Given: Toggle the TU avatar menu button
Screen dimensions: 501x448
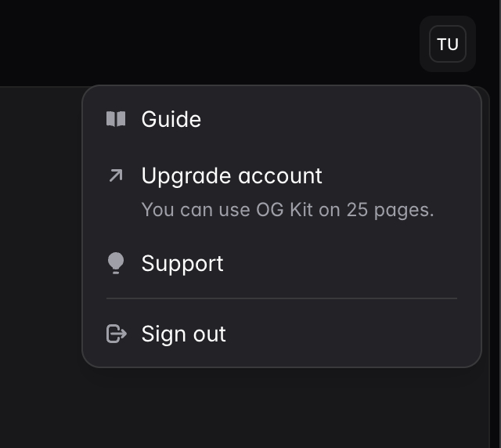Looking at the screenshot, I should (x=448, y=44).
